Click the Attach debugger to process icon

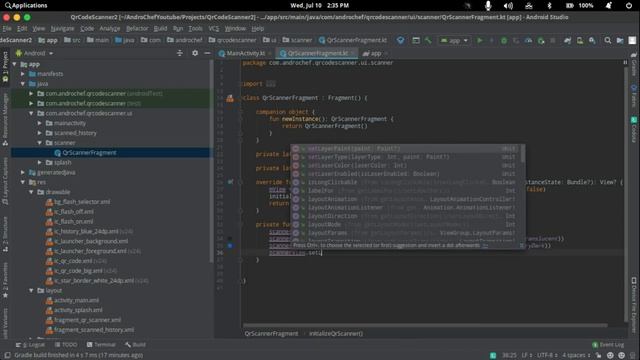(541, 40)
